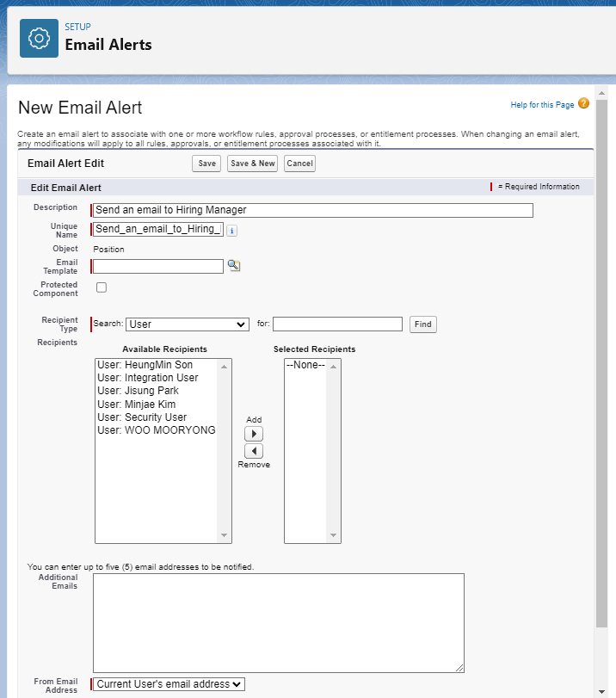Open the Email Template lookup icon
The height and width of the screenshot is (698, 616).
click(234, 266)
